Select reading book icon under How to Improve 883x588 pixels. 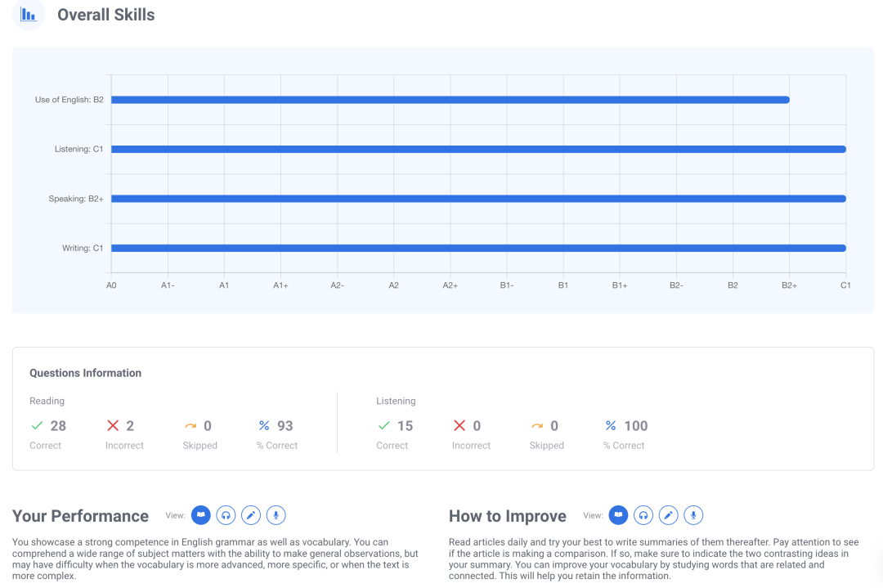point(619,515)
